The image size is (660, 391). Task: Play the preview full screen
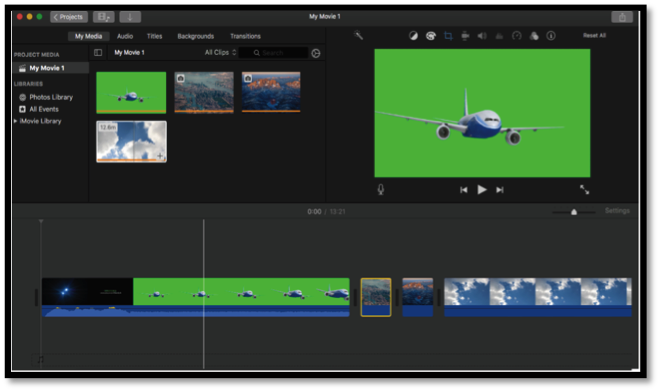point(585,189)
